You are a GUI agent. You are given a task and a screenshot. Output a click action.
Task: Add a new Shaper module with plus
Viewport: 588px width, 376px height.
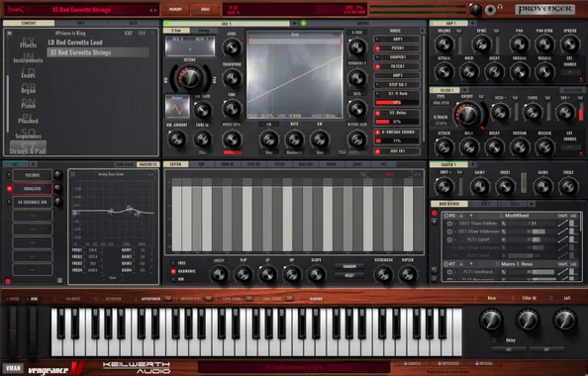click(x=472, y=164)
